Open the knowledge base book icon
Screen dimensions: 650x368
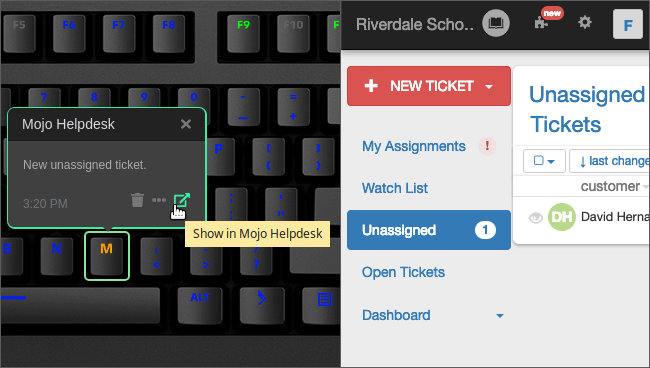[x=496, y=23]
